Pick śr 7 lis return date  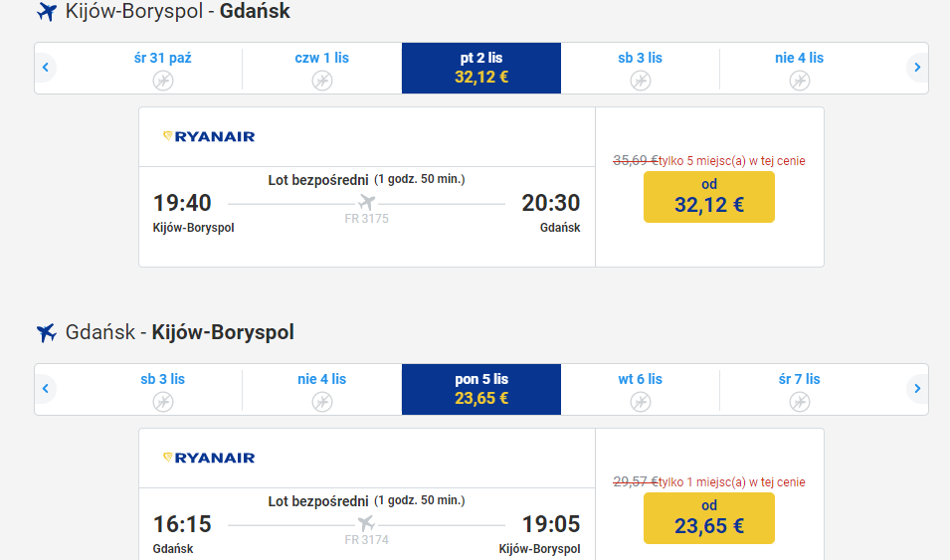click(x=799, y=389)
